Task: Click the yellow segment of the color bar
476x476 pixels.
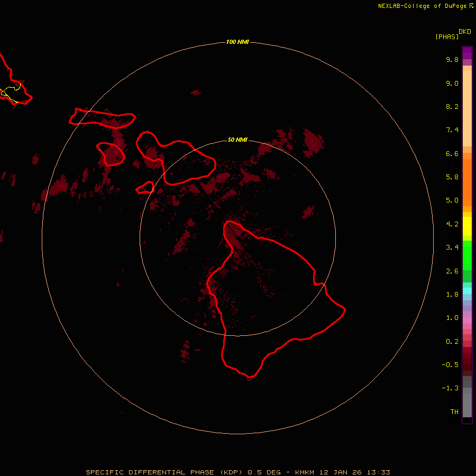Action: tap(467, 226)
